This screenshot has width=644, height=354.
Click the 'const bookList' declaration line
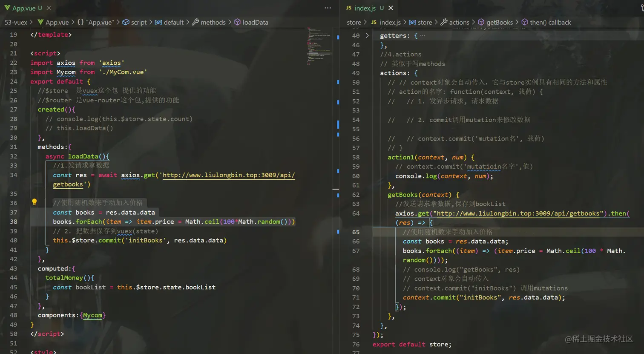tap(134, 287)
